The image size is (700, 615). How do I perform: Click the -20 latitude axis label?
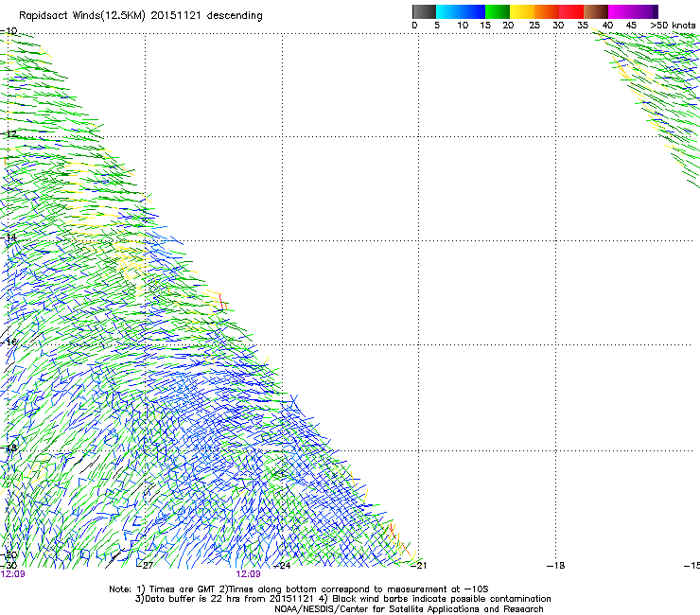pyautogui.click(x=9, y=555)
